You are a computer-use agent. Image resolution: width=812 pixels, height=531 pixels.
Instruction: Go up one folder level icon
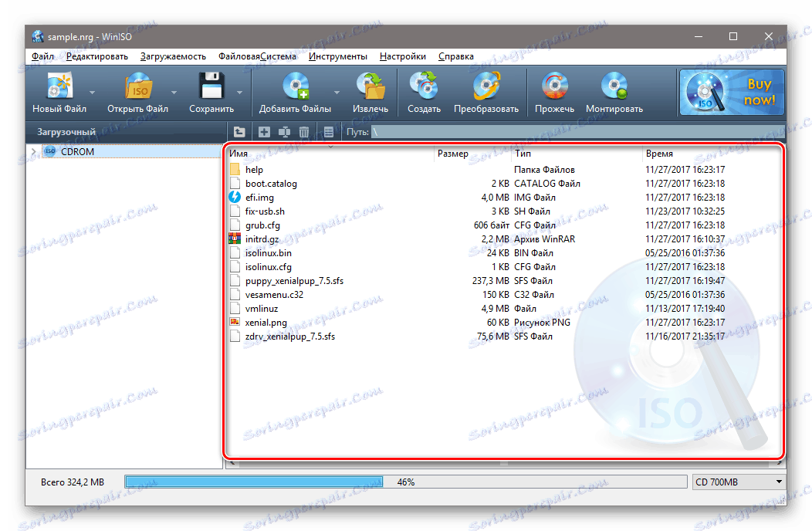(239, 132)
